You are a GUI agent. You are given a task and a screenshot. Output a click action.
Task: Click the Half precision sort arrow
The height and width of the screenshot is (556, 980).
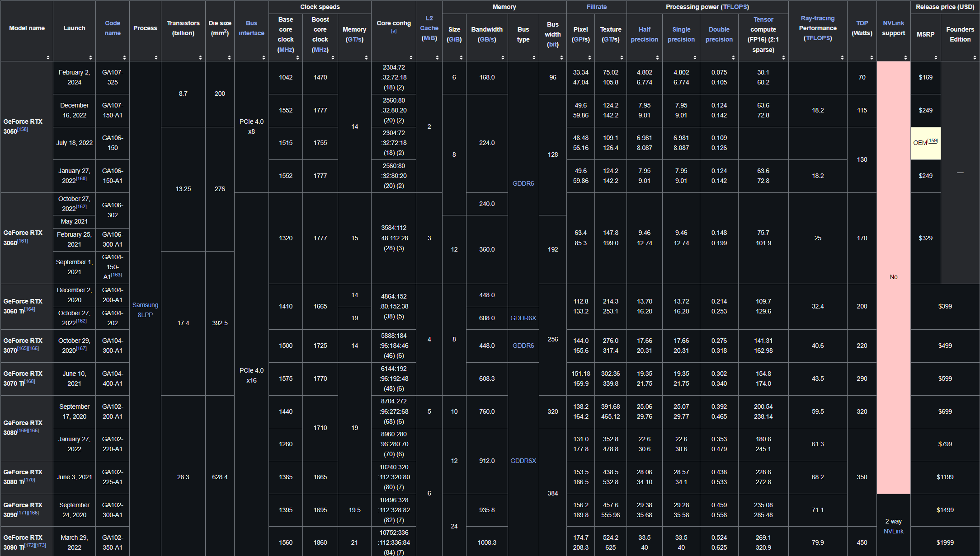(x=657, y=58)
